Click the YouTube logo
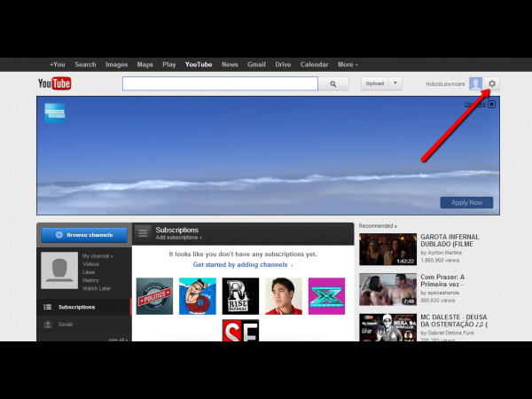 click(55, 83)
